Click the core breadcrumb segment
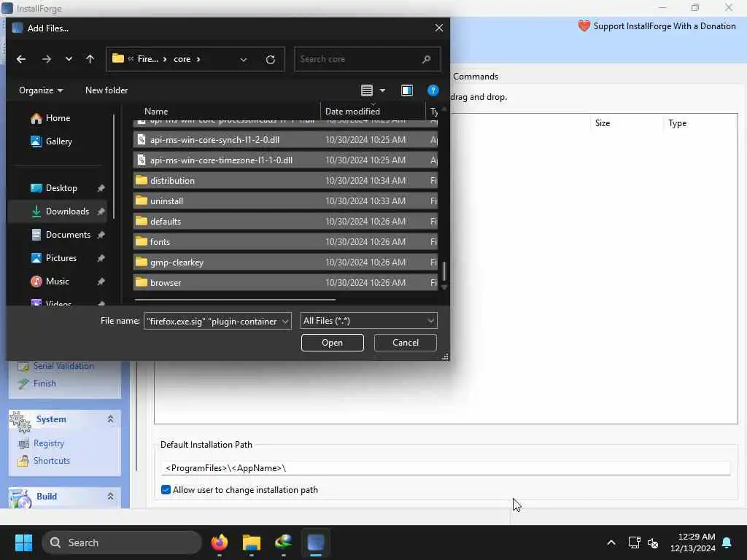 pyautogui.click(x=182, y=59)
